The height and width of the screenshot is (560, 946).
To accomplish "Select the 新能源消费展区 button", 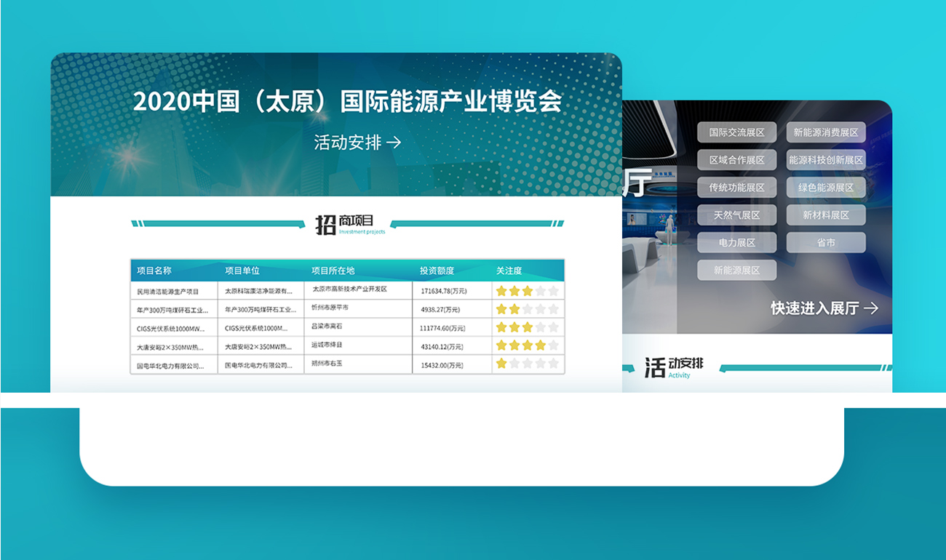I will point(826,132).
